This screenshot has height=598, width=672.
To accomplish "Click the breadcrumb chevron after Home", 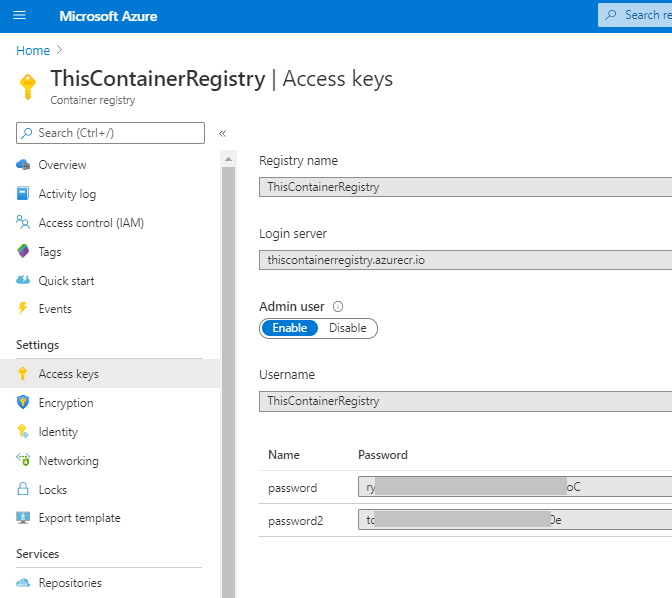I will pyautogui.click(x=60, y=50).
